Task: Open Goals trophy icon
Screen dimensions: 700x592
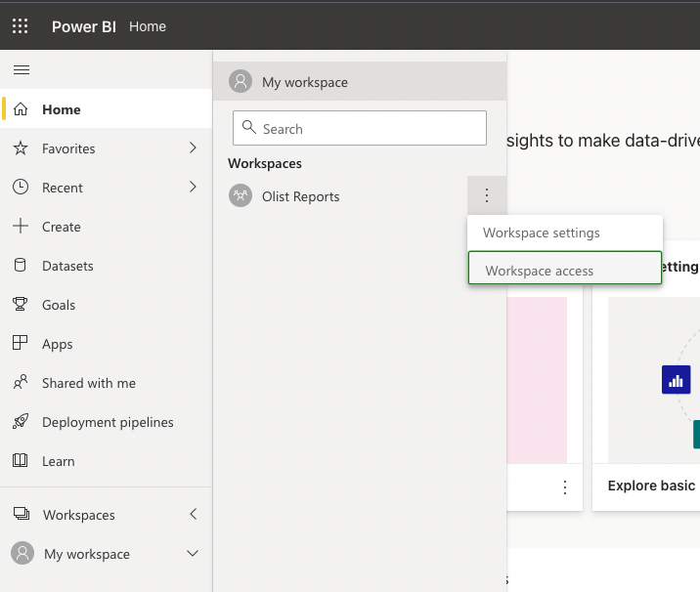Action: point(21,305)
